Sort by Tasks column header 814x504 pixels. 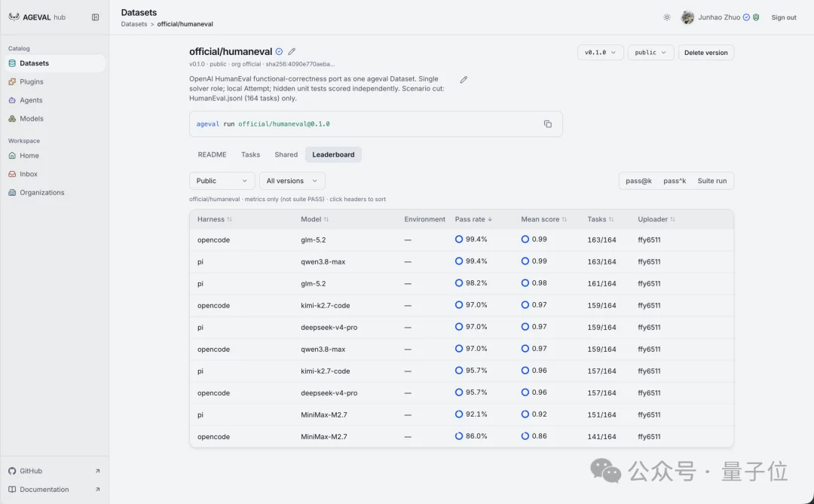pyautogui.click(x=601, y=219)
